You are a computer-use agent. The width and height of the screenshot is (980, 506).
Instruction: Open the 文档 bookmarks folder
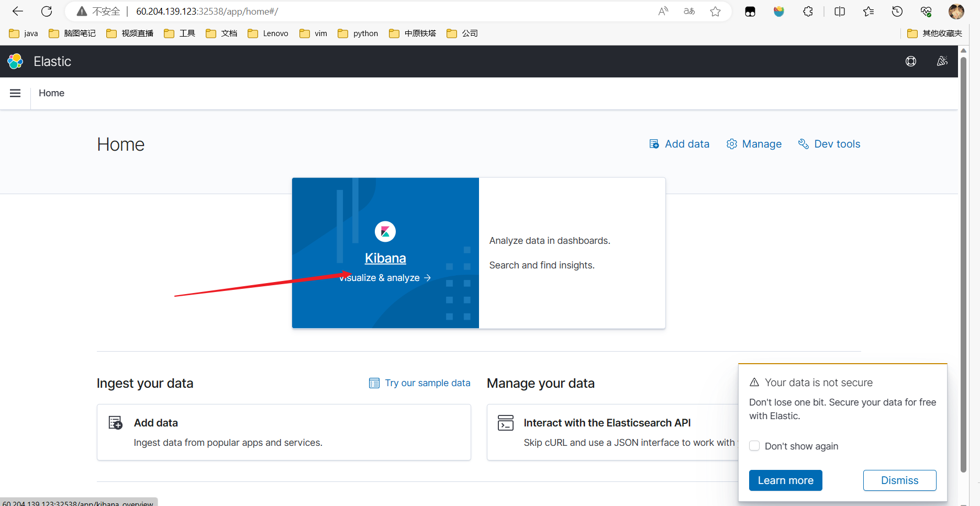221,33
